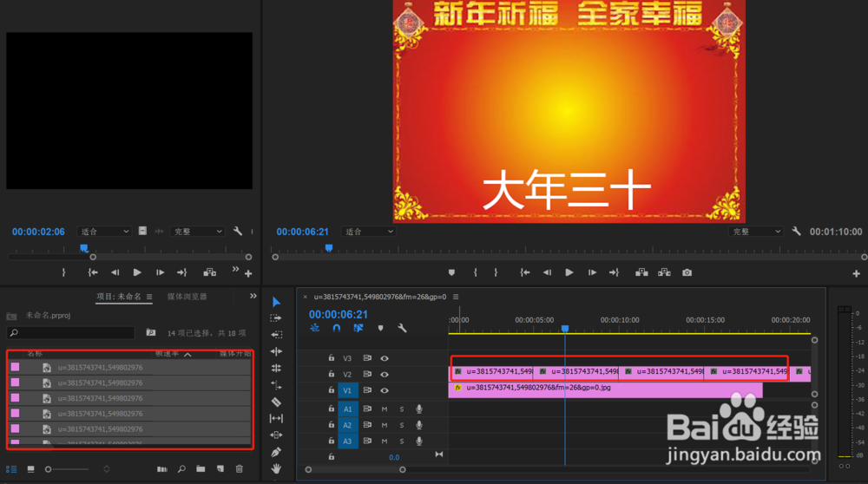Viewport: 868px width, 484px height.
Task: Switch Project panel to icon view
Action: click(31, 469)
